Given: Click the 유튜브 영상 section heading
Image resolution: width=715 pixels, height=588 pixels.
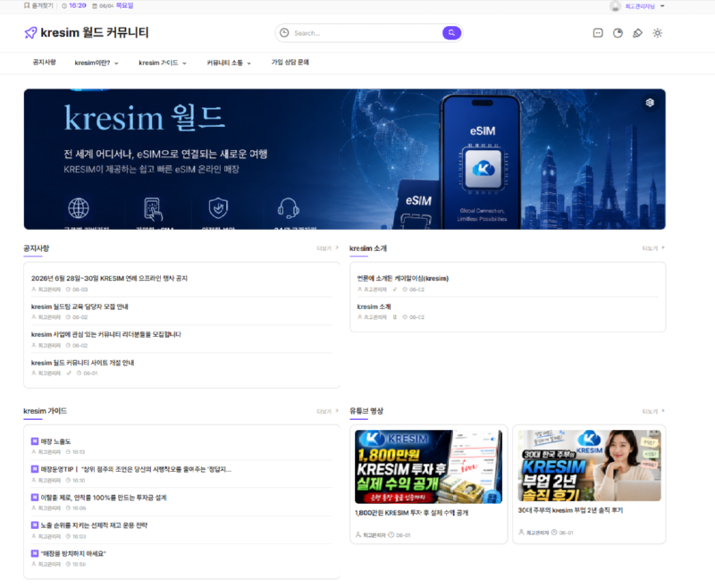Looking at the screenshot, I should click(x=366, y=411).
